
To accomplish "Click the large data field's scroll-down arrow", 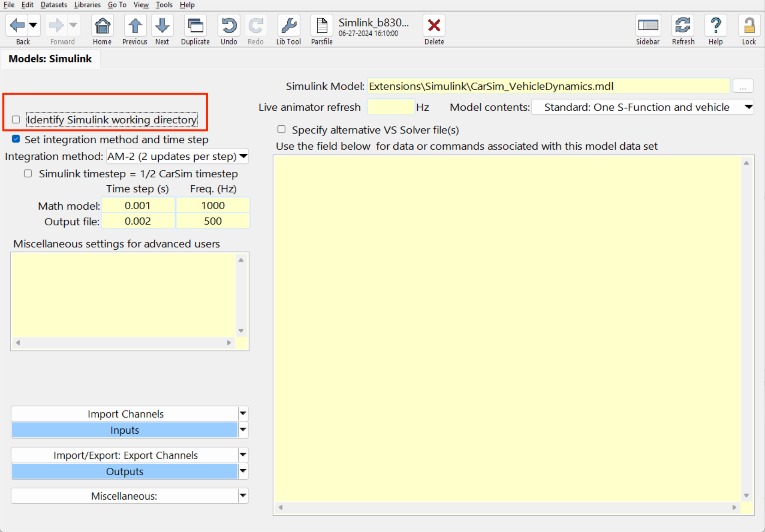I will tap(746, 495).
